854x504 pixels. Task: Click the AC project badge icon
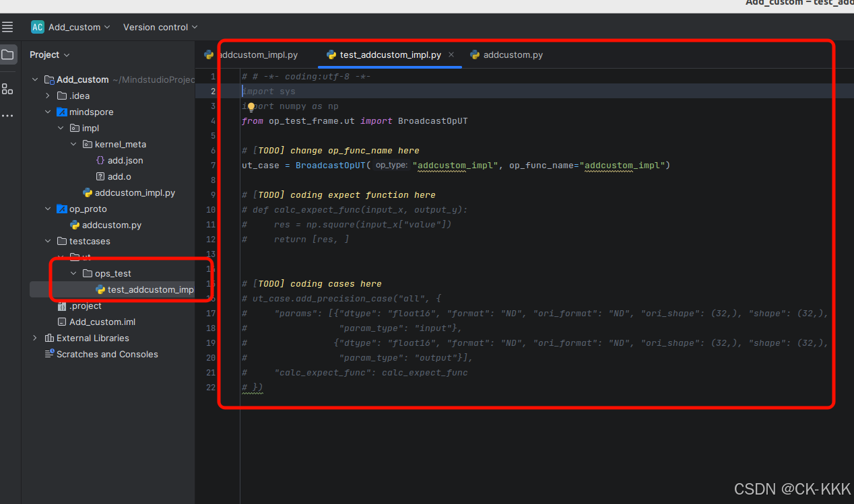point(38,27)
